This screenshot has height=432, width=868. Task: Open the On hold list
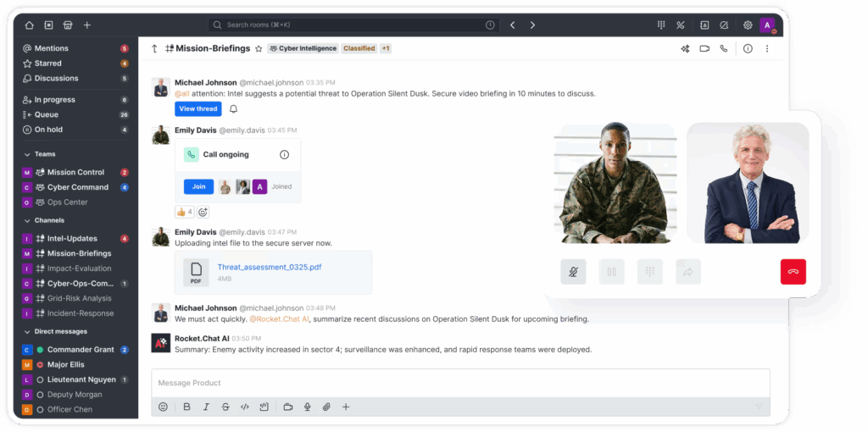[75, 130]
